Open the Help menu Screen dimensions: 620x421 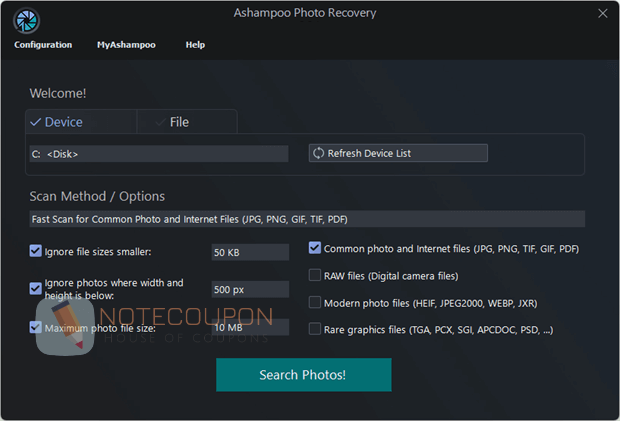(x=195, y=45)
